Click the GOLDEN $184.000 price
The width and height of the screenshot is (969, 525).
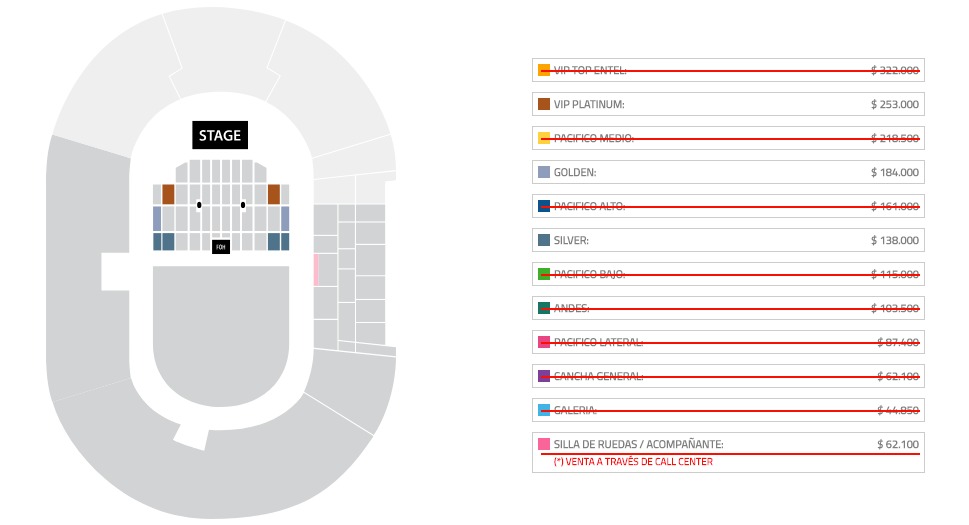click(x=894, y=172)
